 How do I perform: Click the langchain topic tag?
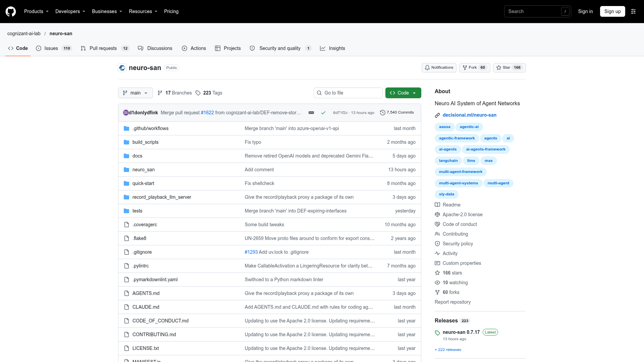[448, 161]
